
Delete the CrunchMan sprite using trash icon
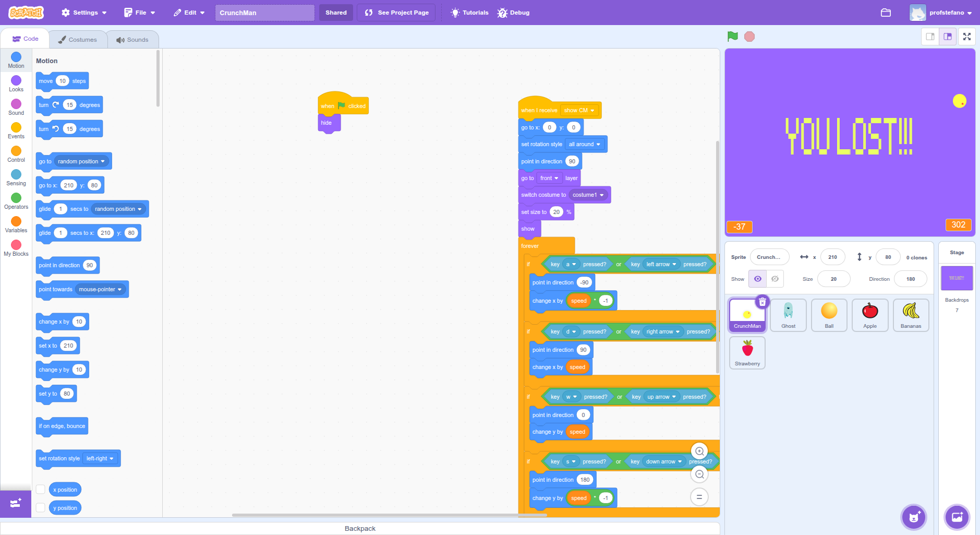pos(763,302)
